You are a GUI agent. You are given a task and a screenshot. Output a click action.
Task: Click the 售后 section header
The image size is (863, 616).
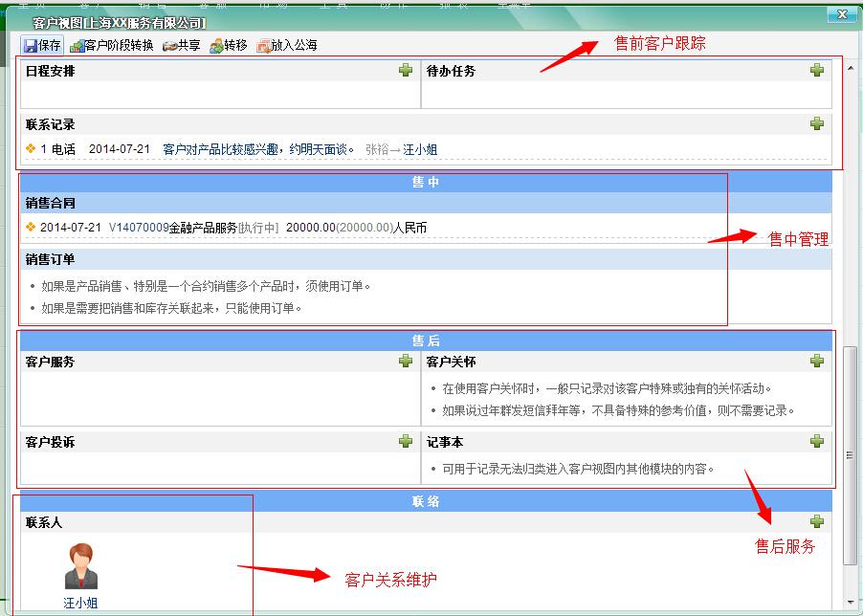point(426,341)
